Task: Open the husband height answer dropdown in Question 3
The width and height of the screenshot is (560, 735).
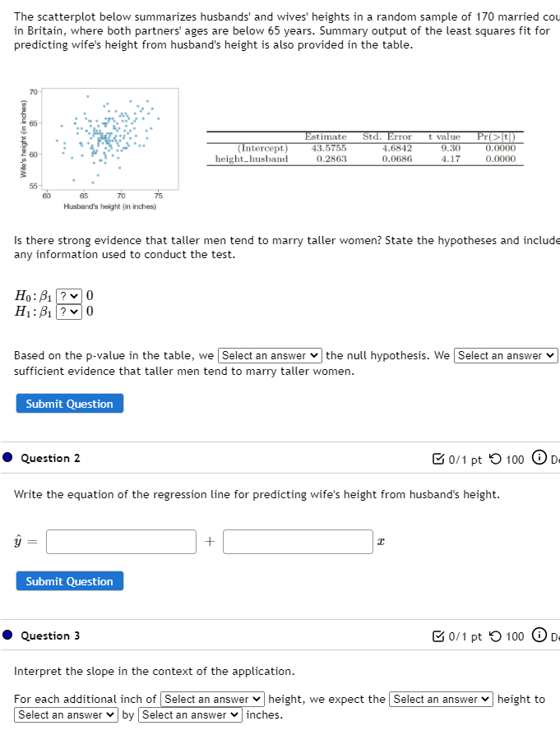Action: click(x=211, y=699)
